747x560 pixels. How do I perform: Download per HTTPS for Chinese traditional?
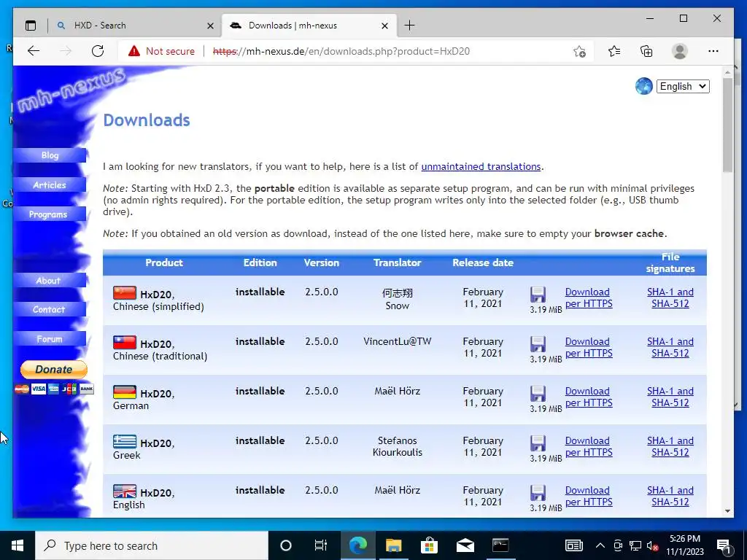589,347
